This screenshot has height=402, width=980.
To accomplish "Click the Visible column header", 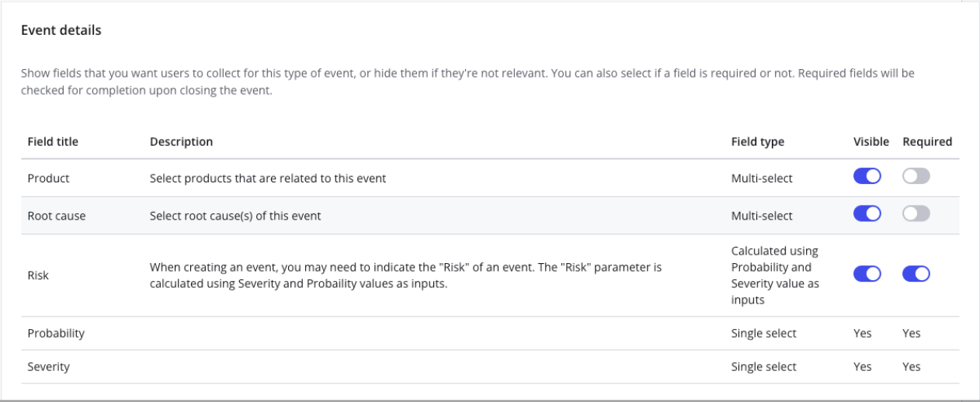I will point(871,142).
